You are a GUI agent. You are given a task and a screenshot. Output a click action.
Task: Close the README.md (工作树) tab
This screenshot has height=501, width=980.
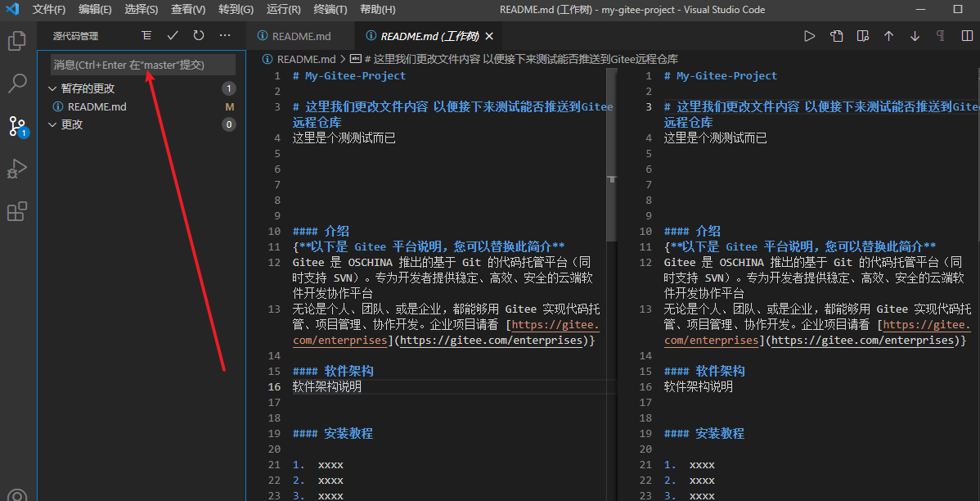(x=489, y=36)
